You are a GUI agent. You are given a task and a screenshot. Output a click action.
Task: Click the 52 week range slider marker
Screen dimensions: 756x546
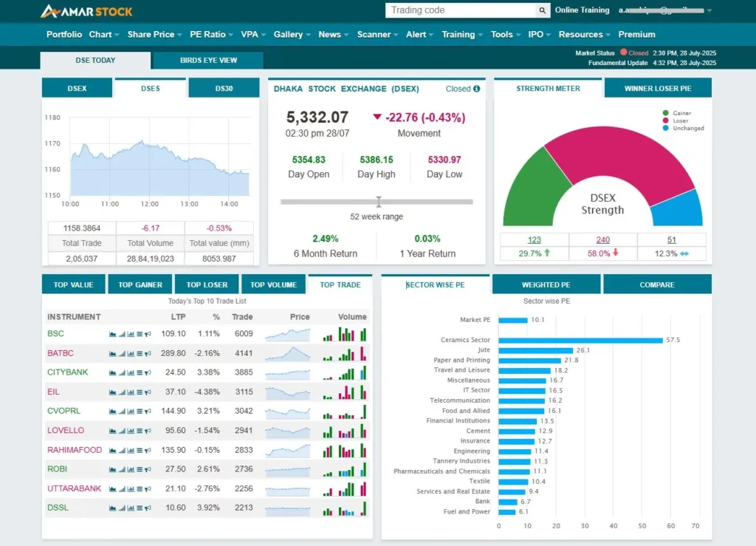pyautogui.click(x=379, y=202)
